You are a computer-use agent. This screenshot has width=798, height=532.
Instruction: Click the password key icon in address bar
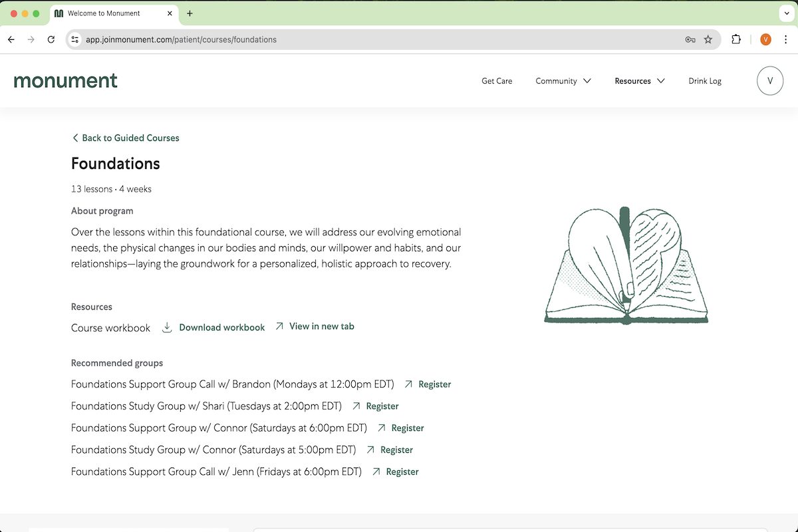point(690,40)
